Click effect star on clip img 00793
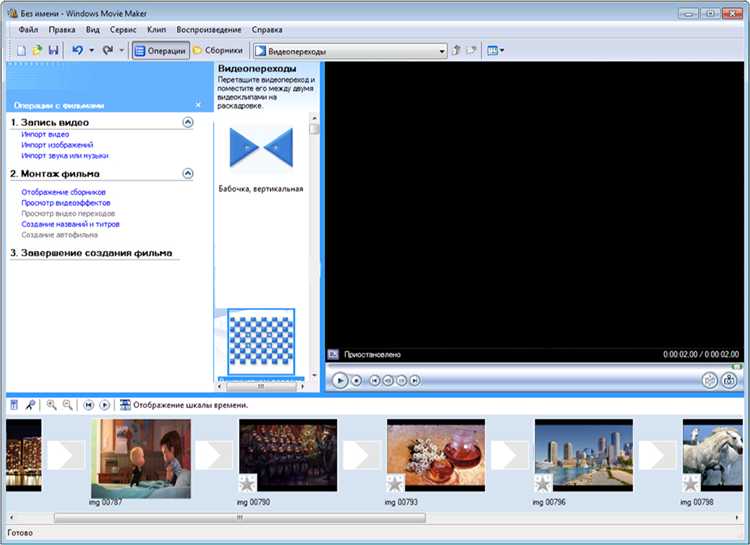Screen dimensions: 750x545 pyautogui.click(x=396, y=483)
